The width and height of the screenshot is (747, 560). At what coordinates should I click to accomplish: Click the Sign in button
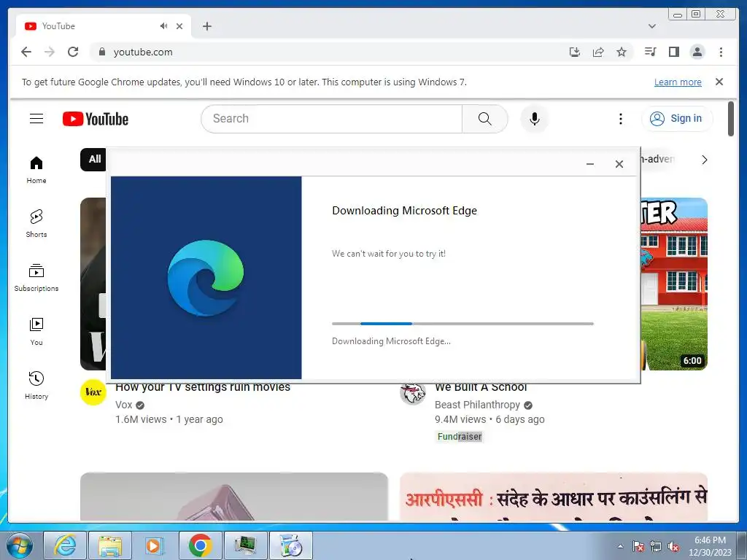(677, 119)
